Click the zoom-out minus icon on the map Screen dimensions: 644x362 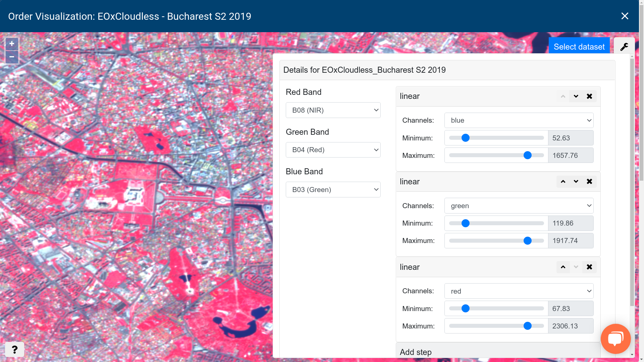(11, 57)
